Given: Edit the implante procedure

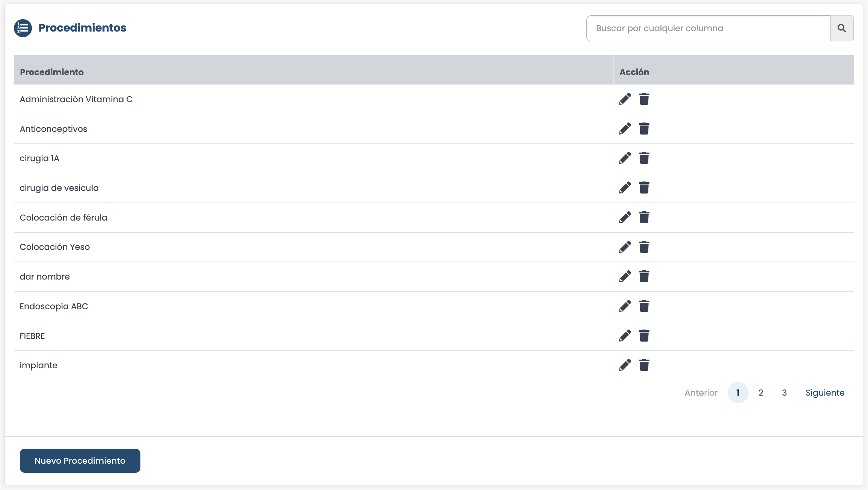Looking at the screenshot, I should tap(625, 365).
